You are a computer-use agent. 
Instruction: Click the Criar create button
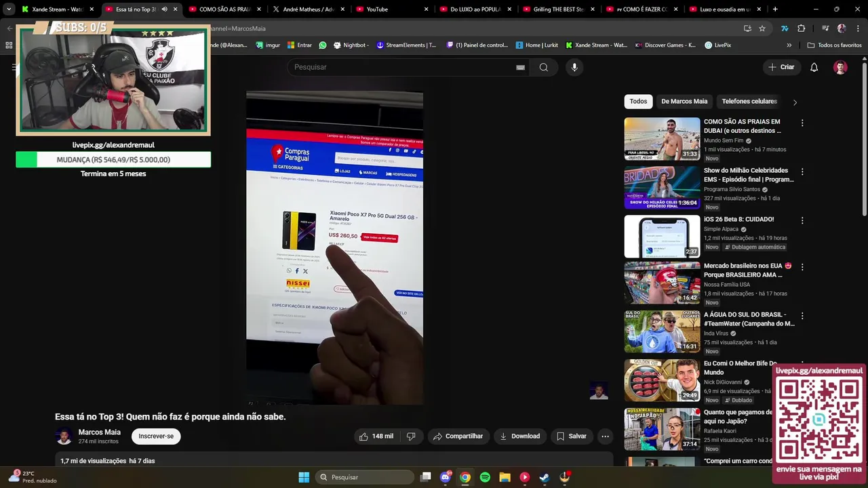point(781,67)
